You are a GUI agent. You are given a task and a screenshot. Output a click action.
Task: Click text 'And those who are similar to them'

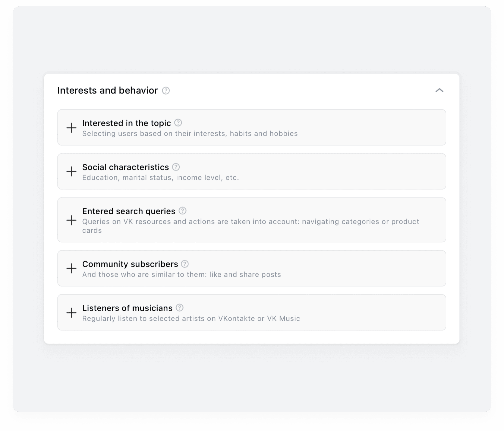[145, 275]
